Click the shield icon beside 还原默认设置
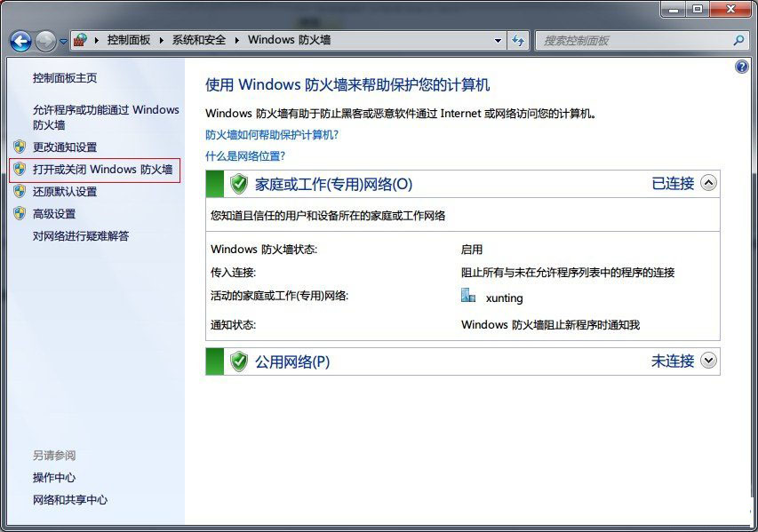The height and width of the screenshot is (532, 758). (20, 191)
